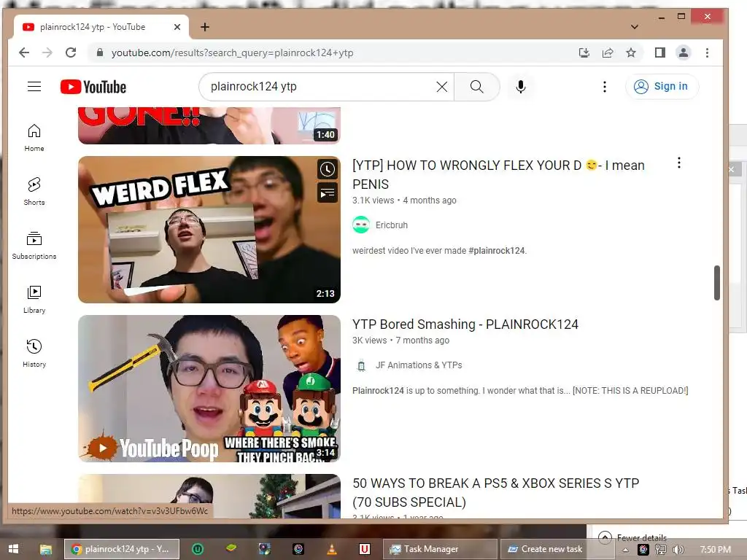This screenshot has width=747, height=560.
Task: Switch to Task Manager taskbar button
Action: 440,549
